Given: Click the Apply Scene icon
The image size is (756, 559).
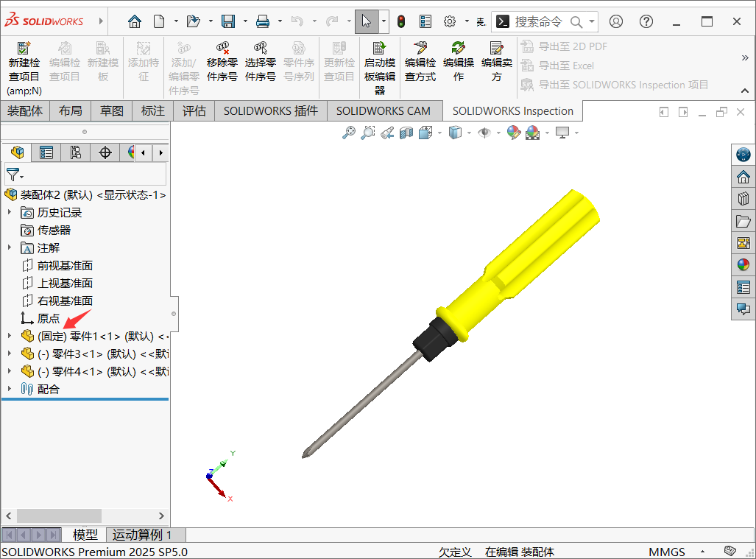Looking at the screenshot, I should tap(533, 132).
